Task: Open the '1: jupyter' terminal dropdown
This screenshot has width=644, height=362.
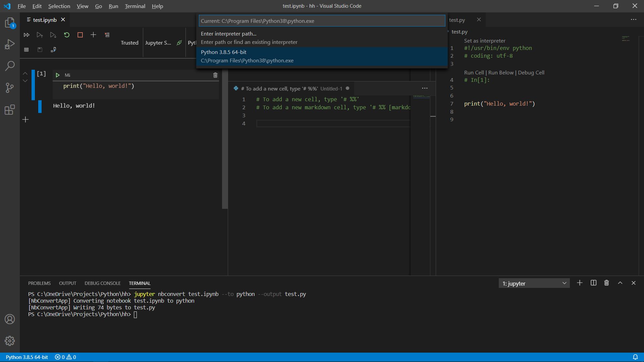Action: [534, 283]
